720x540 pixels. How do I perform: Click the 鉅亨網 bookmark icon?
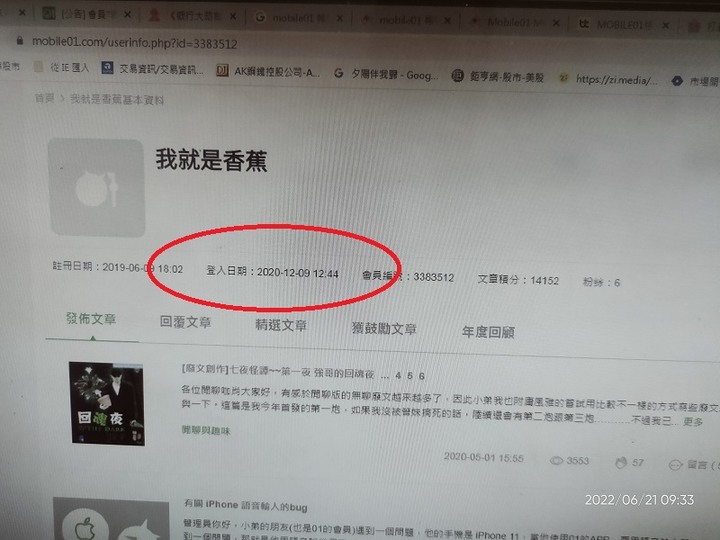tap(457, 76)
